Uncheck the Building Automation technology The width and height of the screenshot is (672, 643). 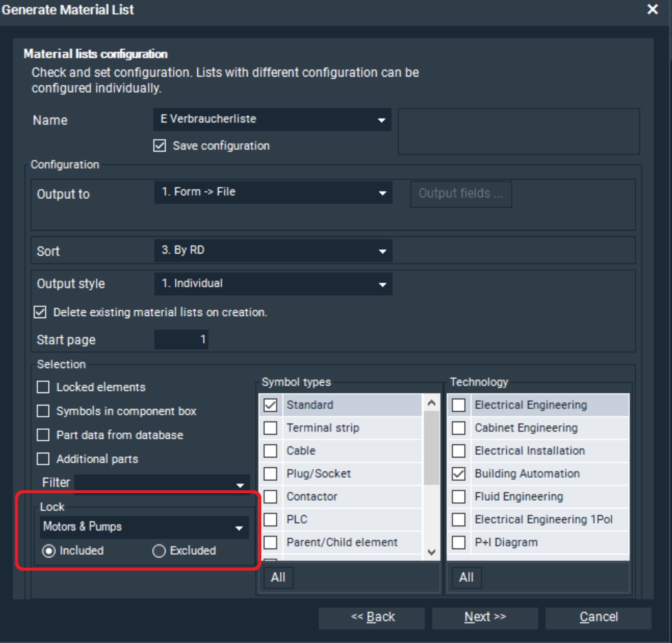point(459,474)
